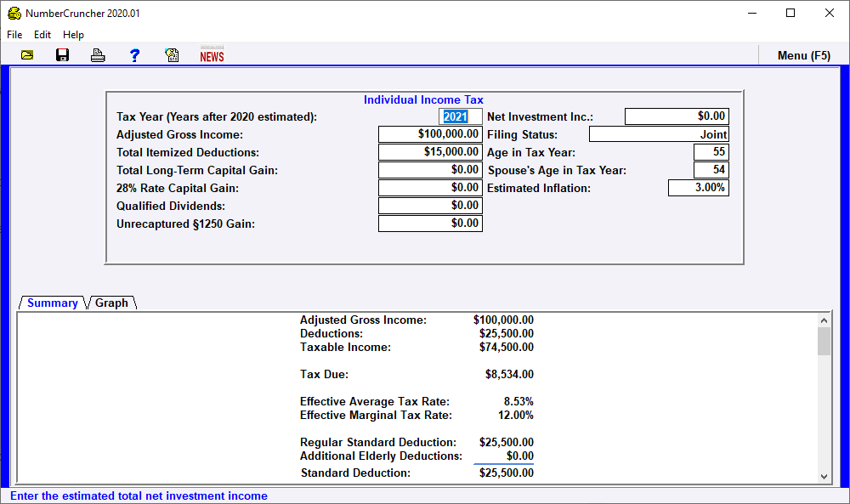Open the Help menu
Image resolution: width=850 pixels, height=504 pixels.
tap(73, 35)
